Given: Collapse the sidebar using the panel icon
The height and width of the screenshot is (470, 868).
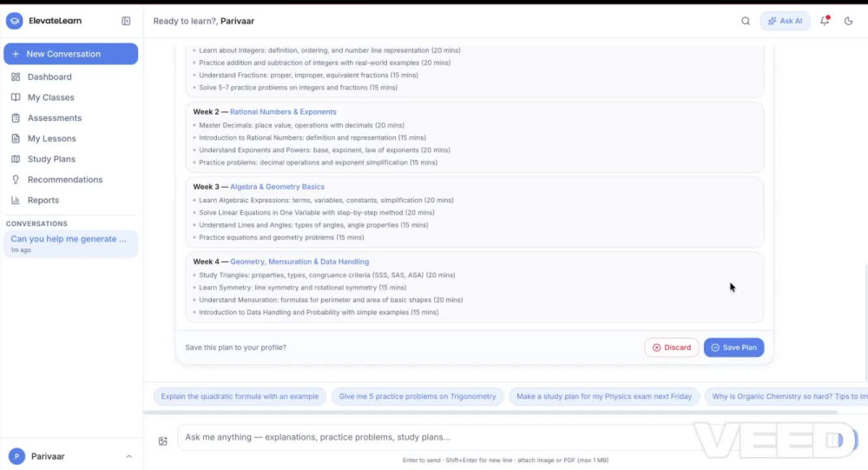Looking at the screenshot, I should [x=126, y=21].
